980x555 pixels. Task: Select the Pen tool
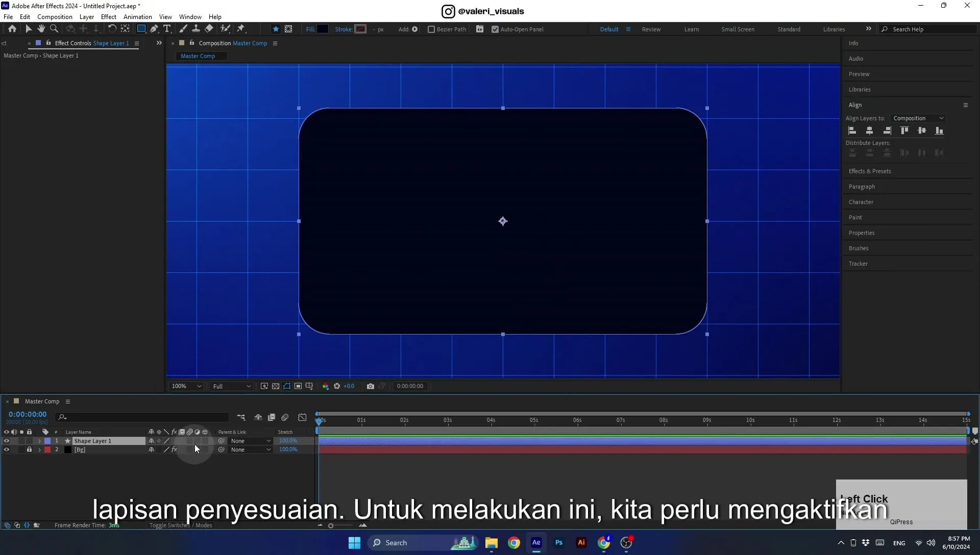click(x=154, y=29)
